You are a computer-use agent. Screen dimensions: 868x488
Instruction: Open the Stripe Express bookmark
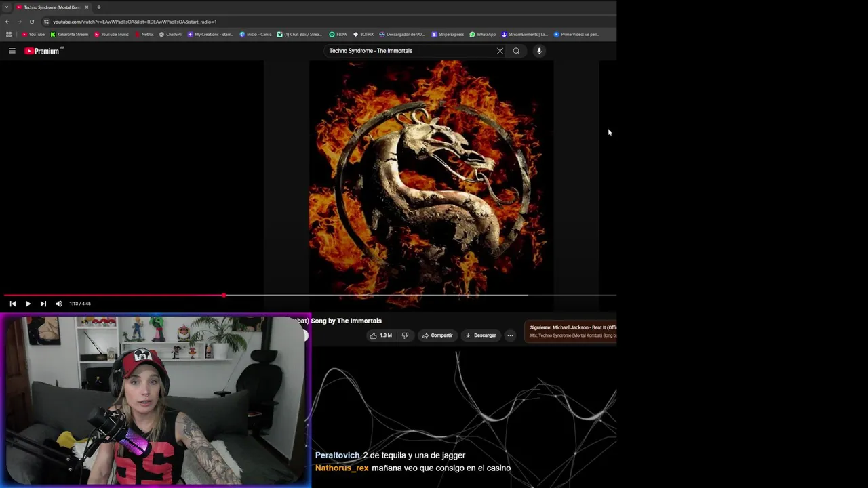tap(448, 34)
